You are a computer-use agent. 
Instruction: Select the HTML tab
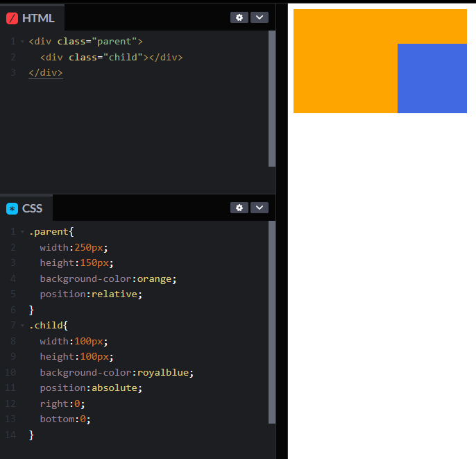[x=32, y=18]
